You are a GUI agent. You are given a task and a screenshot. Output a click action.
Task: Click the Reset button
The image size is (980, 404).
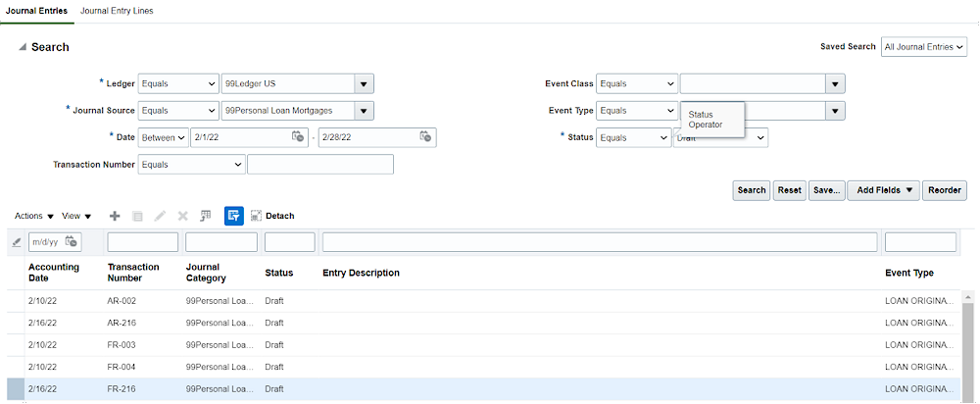(x=789, y=190)
